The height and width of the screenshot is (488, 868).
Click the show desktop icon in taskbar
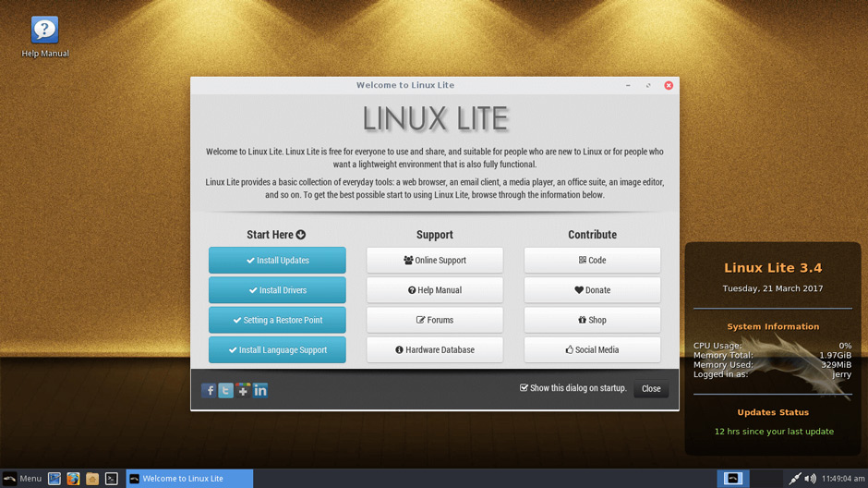tap(54, 479)
